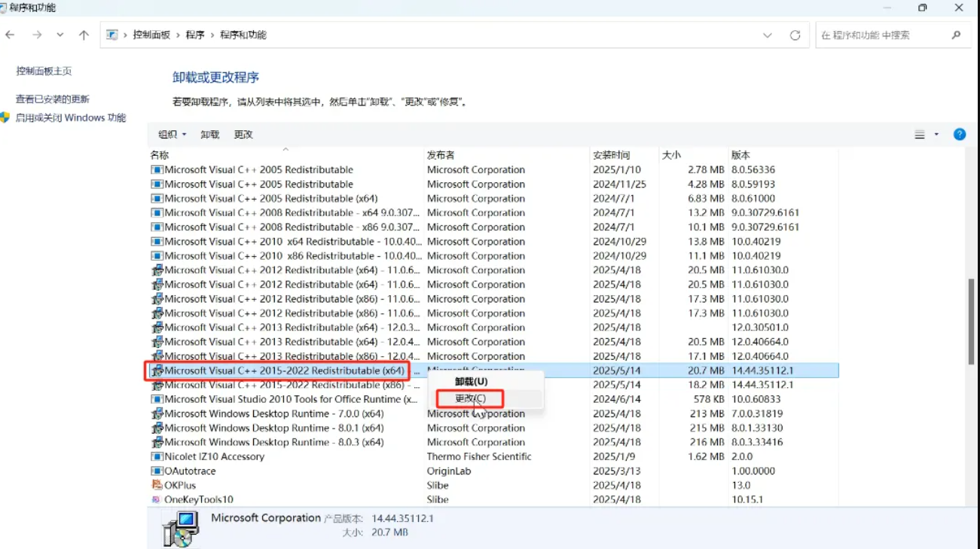Click icon of Visual C++ 2015-2022 (x64)

157,371
